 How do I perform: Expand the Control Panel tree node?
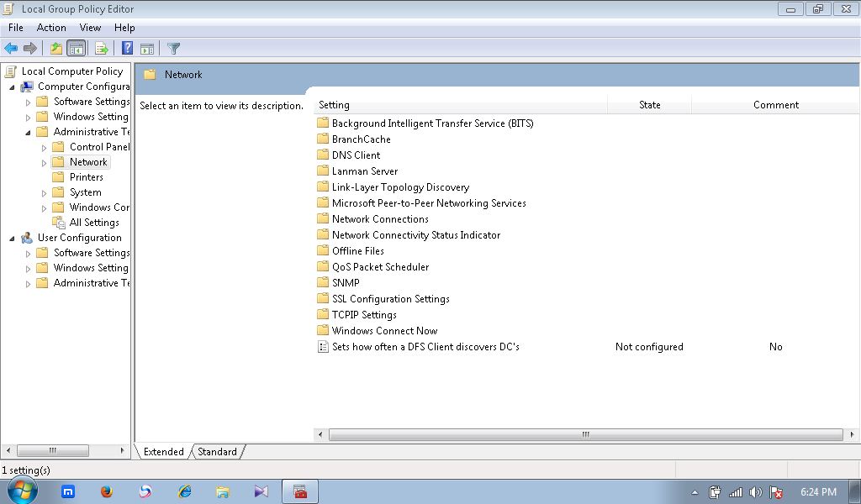pos(44,148)
